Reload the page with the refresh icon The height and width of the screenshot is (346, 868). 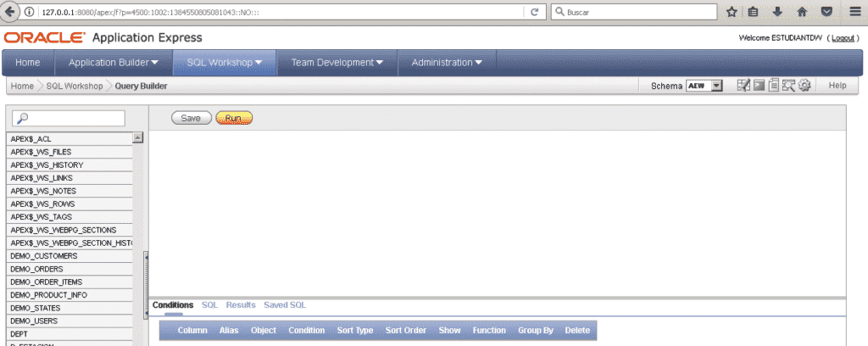[534, 12]
